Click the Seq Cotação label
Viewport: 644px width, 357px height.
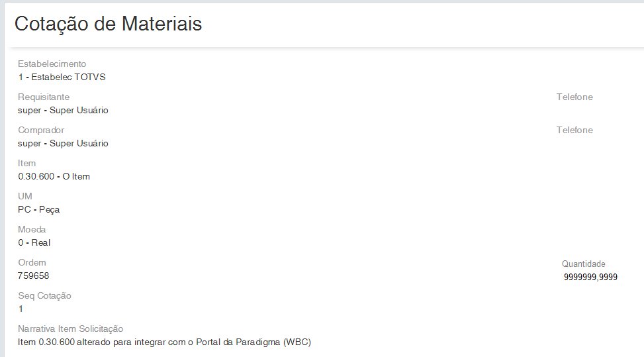click(44, 296)
